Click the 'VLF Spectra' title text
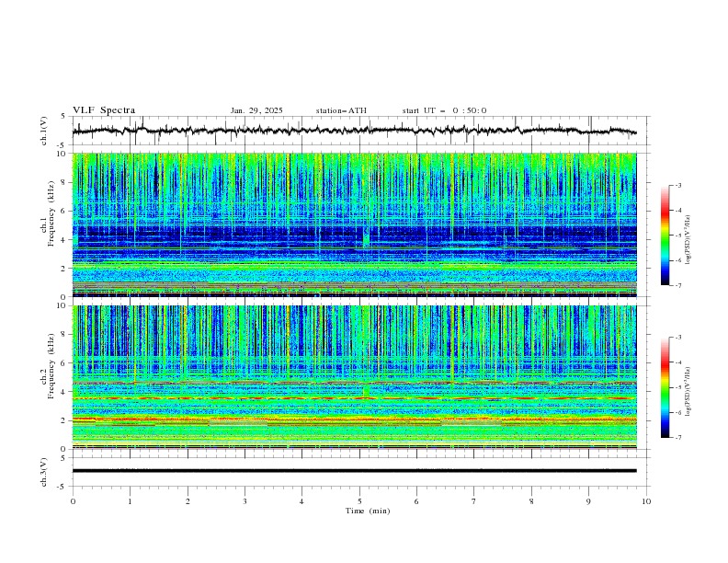Screen dimensions: 728x563 pos(104,110)
